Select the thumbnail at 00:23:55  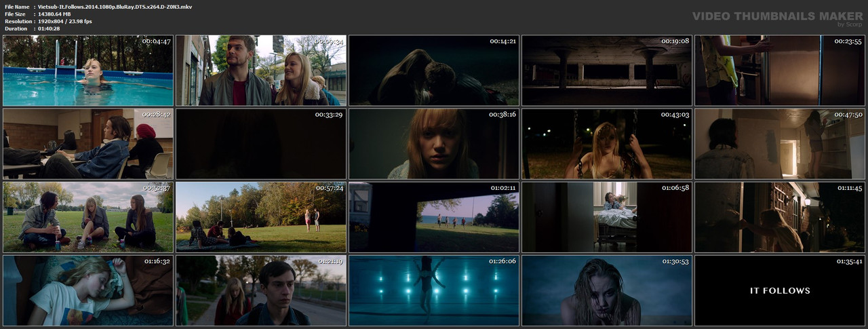coord(780,71)
